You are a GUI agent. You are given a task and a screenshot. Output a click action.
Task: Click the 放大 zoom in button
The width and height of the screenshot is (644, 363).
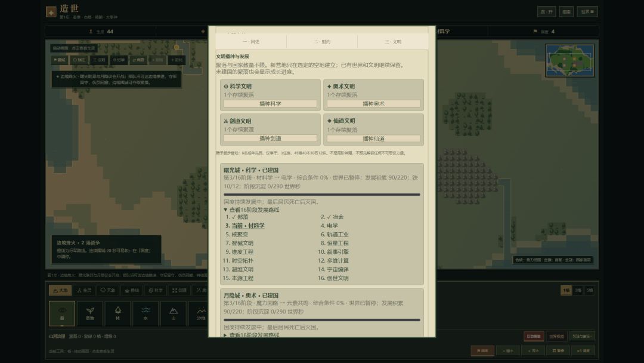pyautogui.click(x=533, y=350)
